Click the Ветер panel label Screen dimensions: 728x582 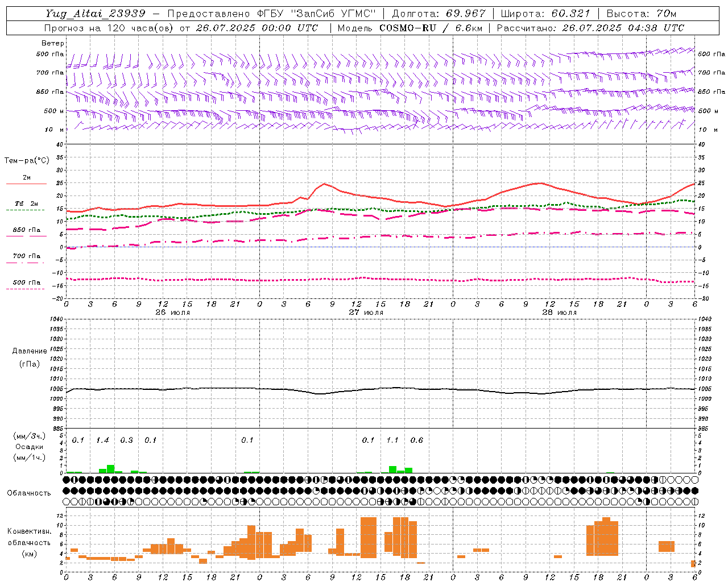[53, 43]
